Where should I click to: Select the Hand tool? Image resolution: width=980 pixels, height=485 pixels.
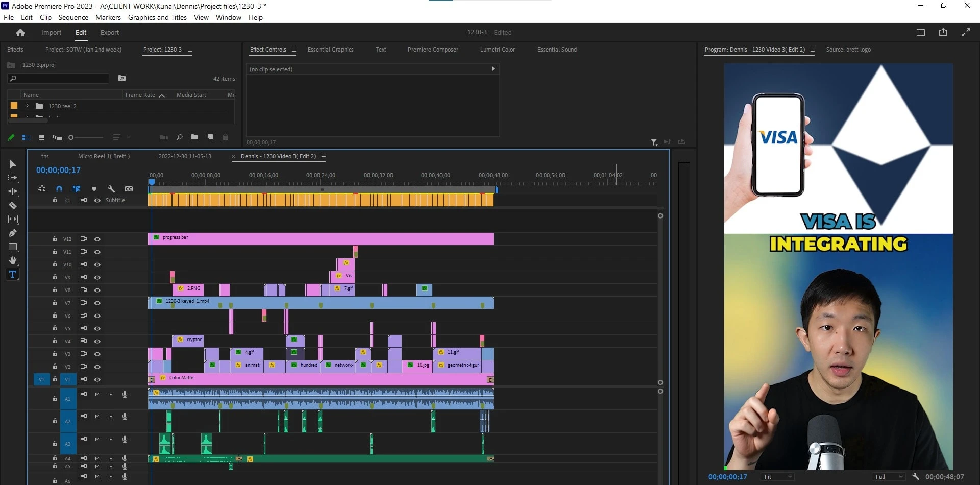click(x=13, y=260)
